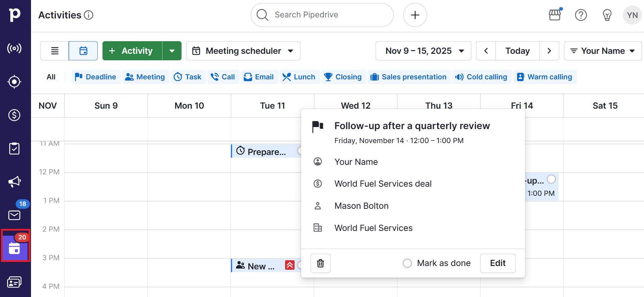Open Campaigns megaphone icon in sidebar
Screen dimensions: 644x297
pyautogui.click(x=14, y=182)
